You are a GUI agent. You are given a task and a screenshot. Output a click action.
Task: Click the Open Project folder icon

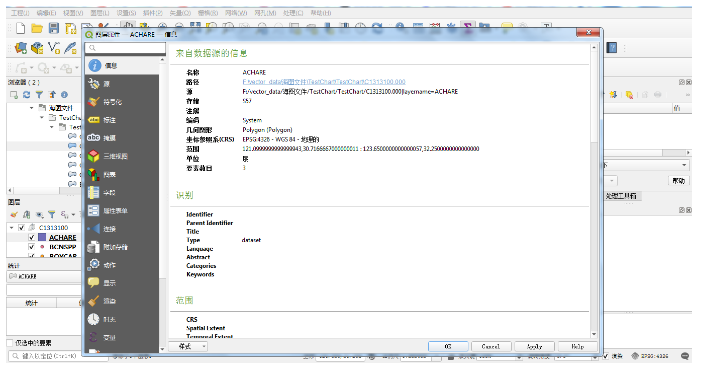point(37,29)
